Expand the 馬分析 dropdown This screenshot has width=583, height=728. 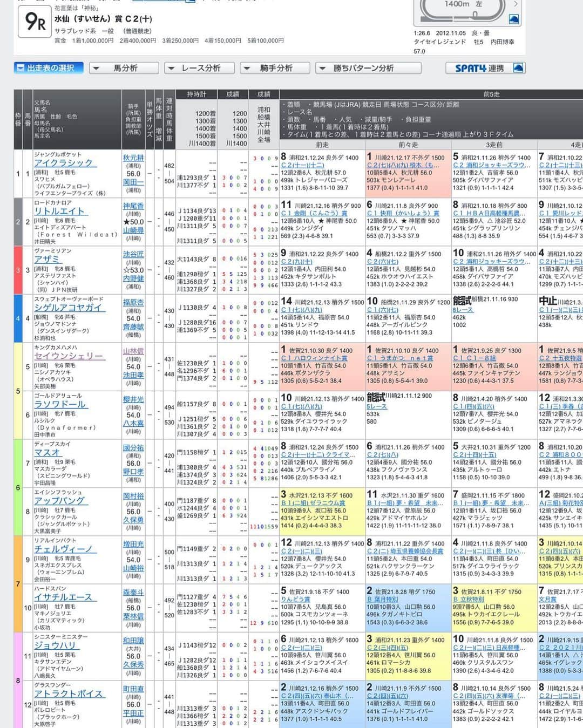click(124, 68)
